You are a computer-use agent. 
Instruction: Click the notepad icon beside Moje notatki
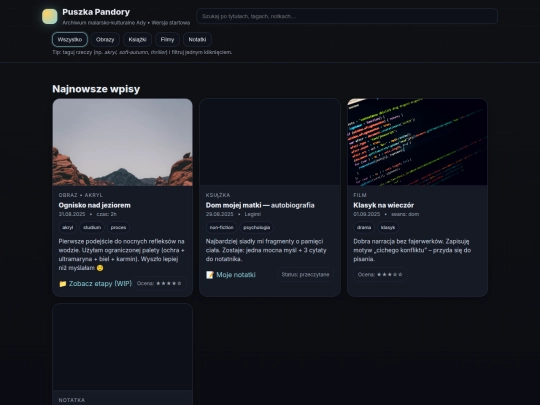(210, 275)
